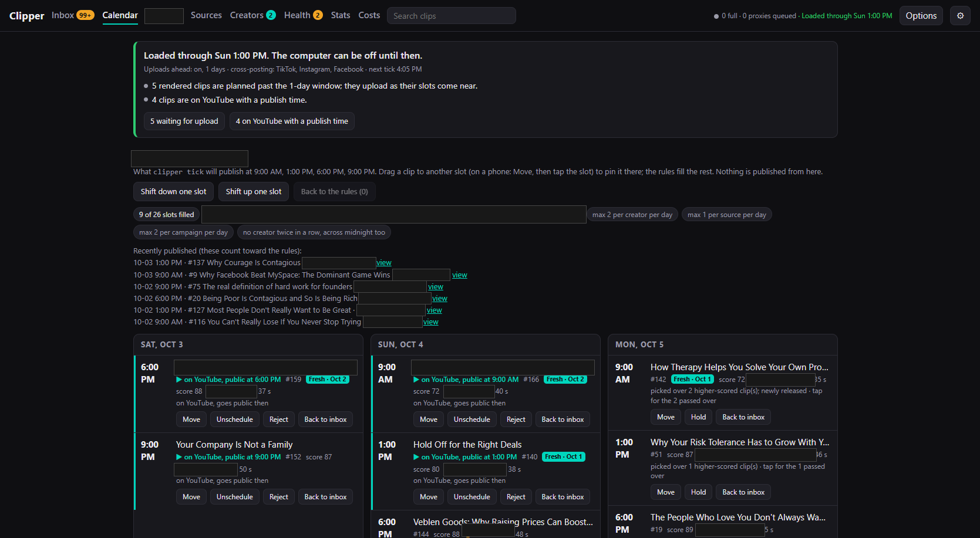Click Back to the rules (0)
This screenshot has width=980, height=538.
(335, 191)
